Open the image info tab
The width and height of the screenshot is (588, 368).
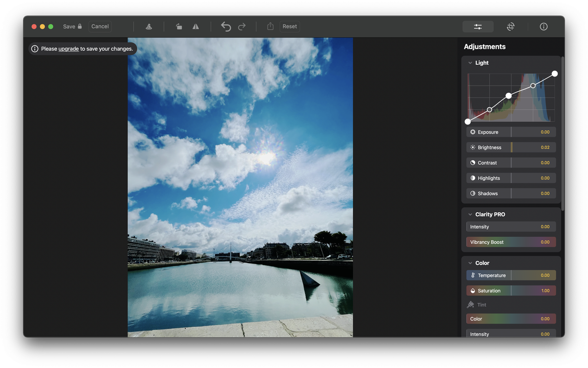(543, 26)
